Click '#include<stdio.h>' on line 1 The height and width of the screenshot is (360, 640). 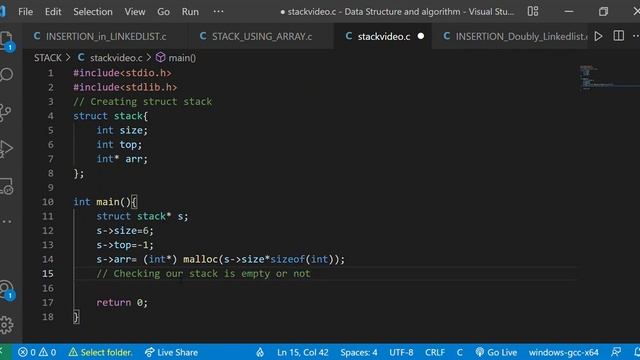click(x=122, y=73)
